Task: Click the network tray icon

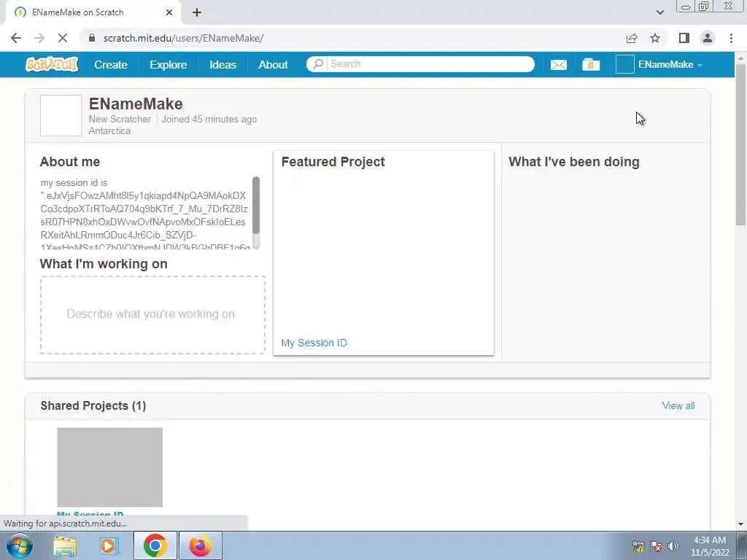Action: tap(638, 546)
